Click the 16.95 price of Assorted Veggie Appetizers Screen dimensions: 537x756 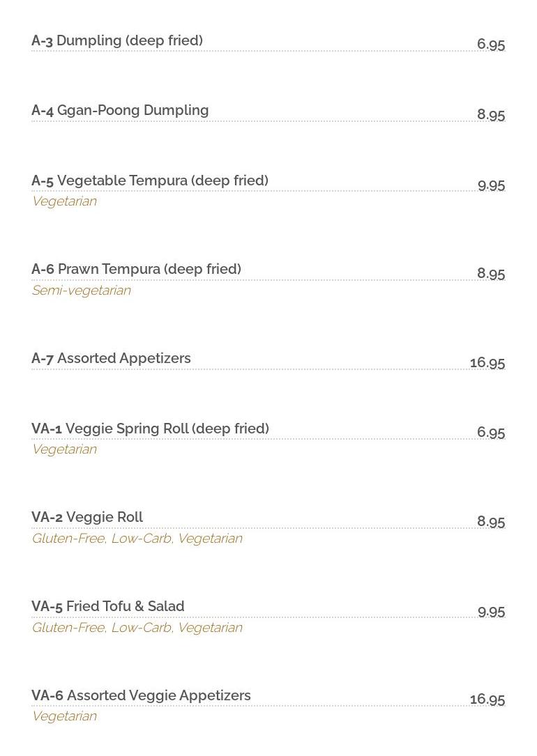[x=487, y=700]
